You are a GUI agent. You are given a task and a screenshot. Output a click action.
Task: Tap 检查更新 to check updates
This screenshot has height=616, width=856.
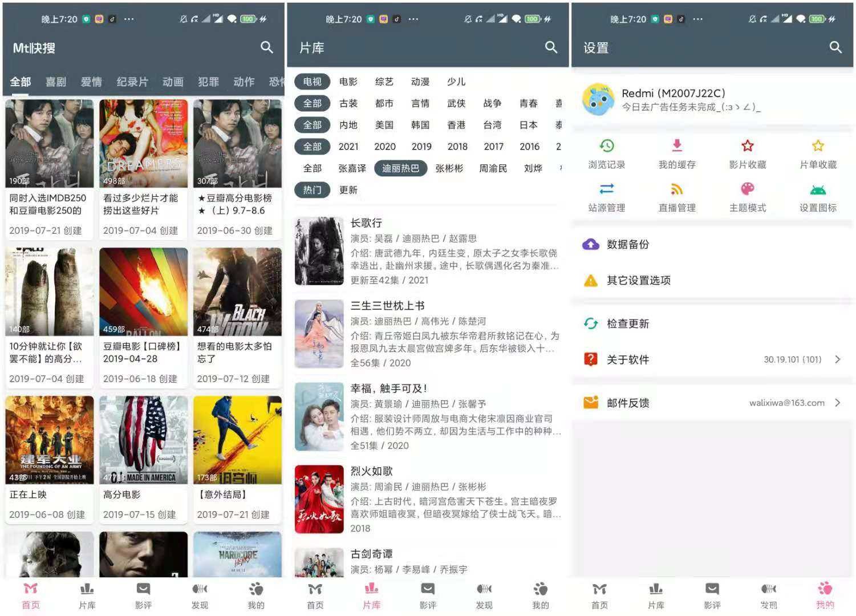click(712, 323)
